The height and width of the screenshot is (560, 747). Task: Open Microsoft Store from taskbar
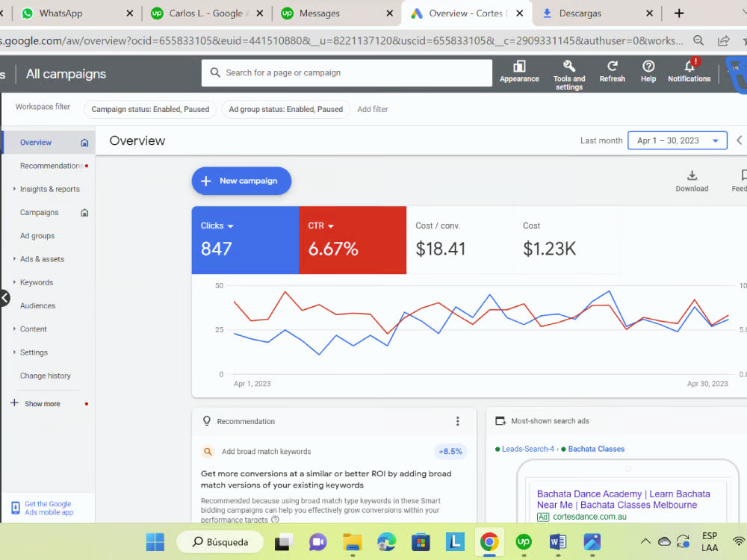click(421, 542)
